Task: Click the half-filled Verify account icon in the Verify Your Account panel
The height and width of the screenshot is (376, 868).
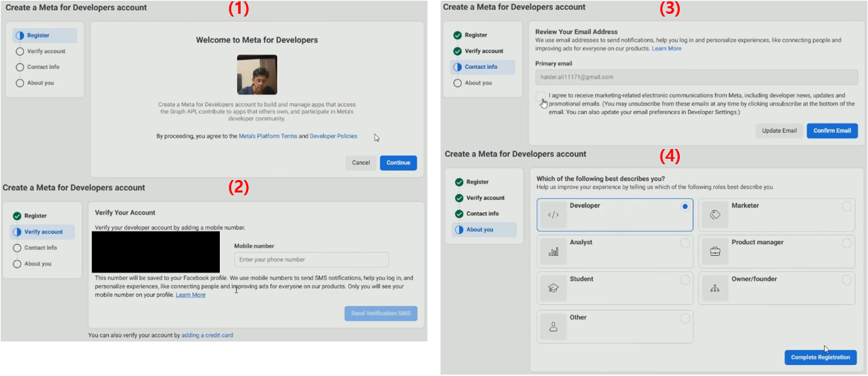Action: tap(17, 232)
